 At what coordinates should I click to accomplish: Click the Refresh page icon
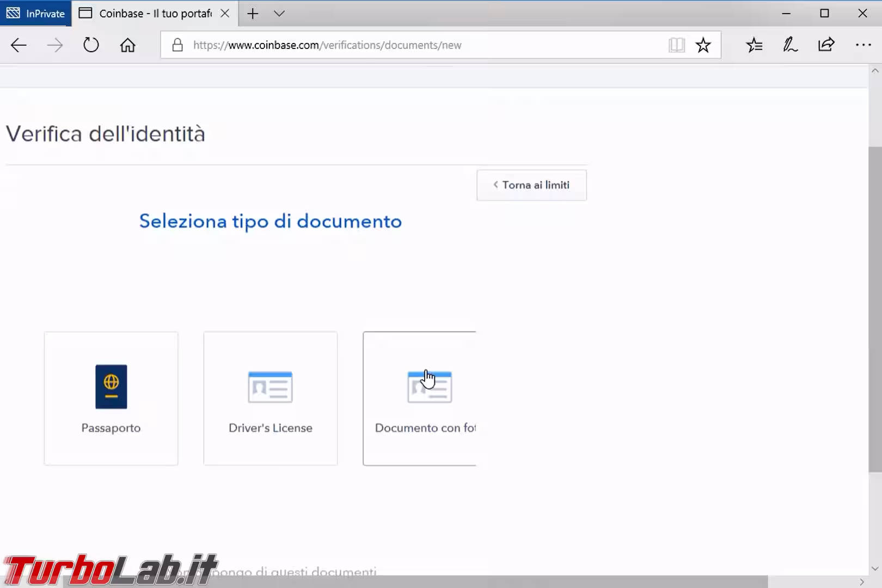click(x=91, y=45)
